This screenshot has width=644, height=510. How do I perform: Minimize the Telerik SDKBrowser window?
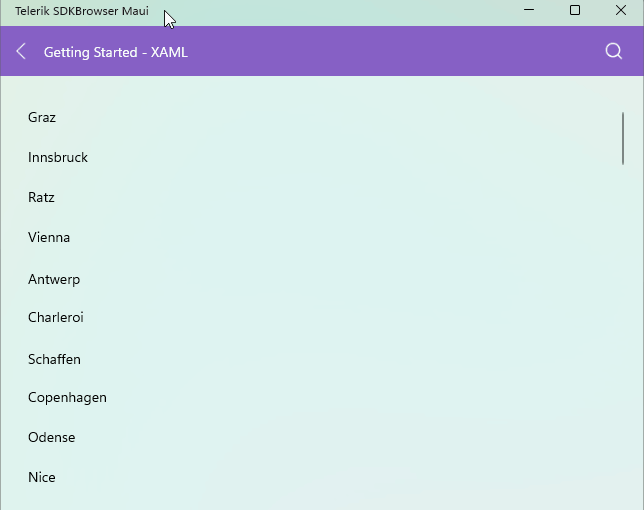[529, 11]
